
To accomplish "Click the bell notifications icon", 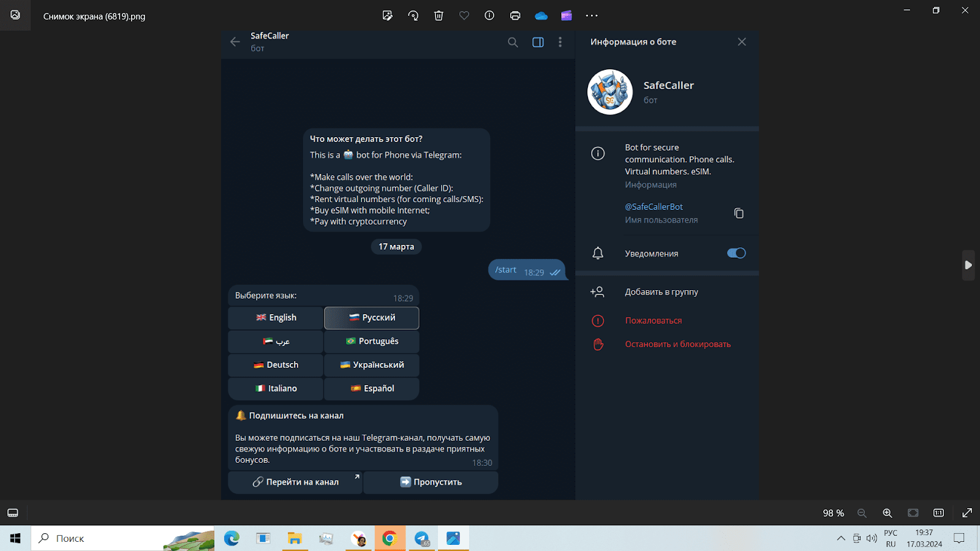I will coord(598,253).
